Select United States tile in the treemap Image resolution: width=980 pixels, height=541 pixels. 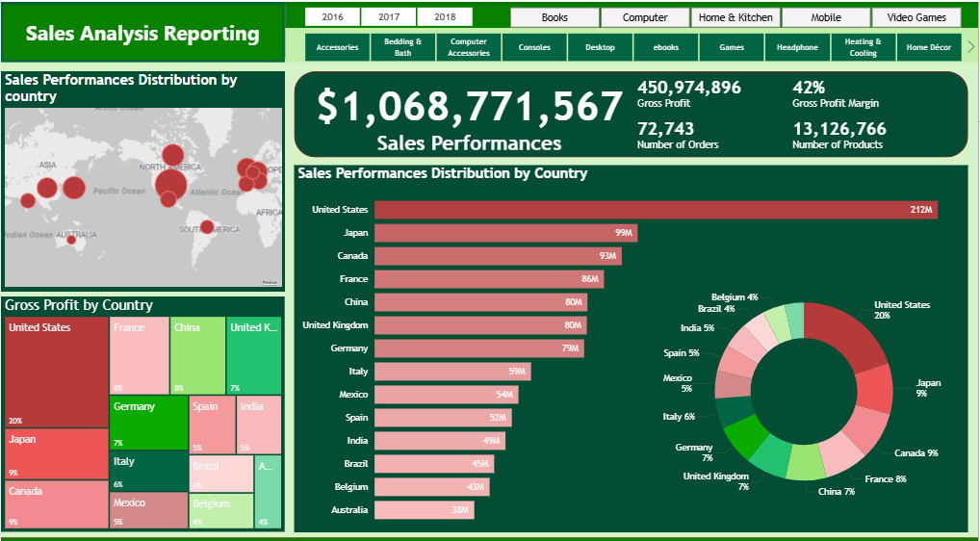click(x=56, y=373)
